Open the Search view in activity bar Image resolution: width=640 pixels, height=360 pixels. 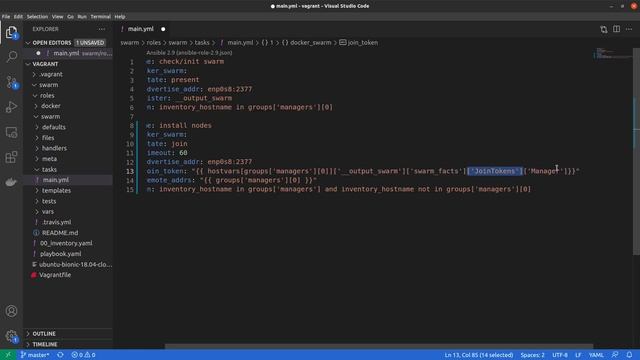click(11, 56)
